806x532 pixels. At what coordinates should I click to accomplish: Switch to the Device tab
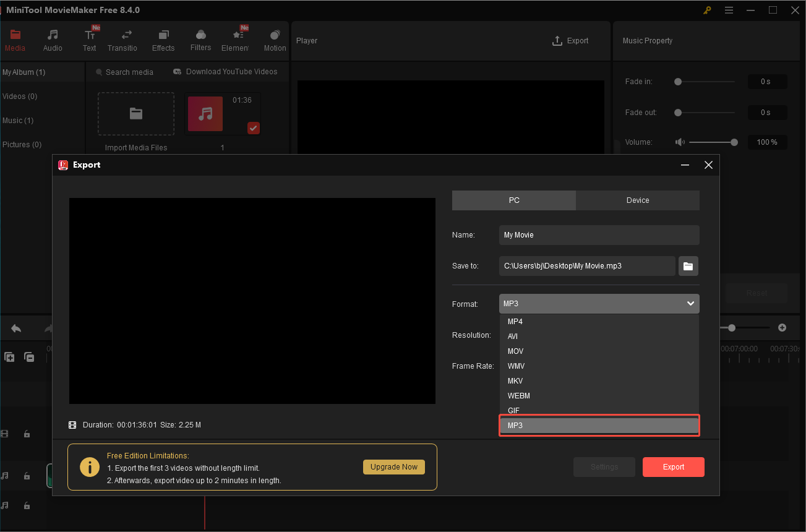(x=637, y=200)
